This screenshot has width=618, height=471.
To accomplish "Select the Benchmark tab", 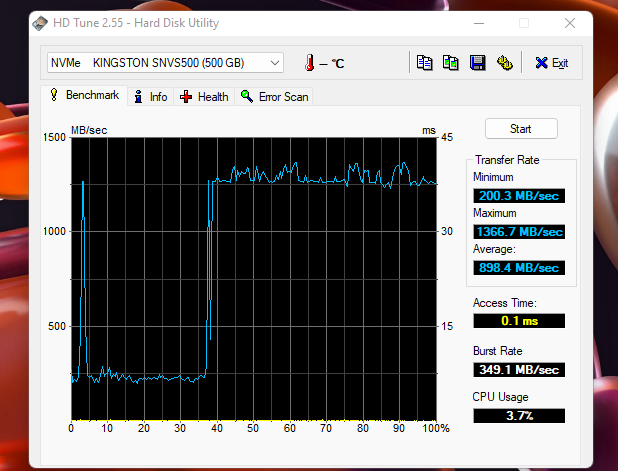I will pyautogui.click(x=84, y=95).
